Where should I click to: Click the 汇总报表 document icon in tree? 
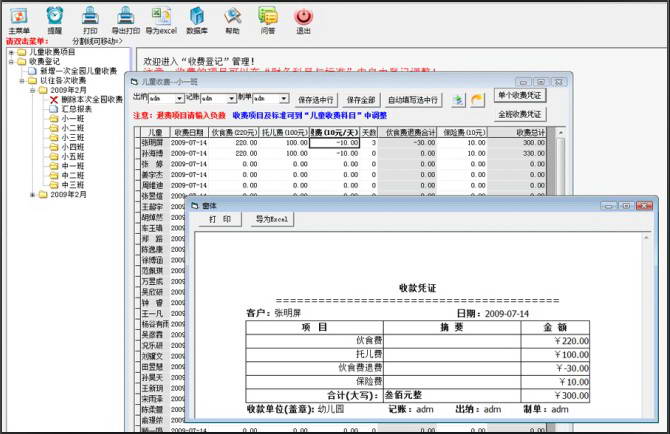[x=54, y=109]
